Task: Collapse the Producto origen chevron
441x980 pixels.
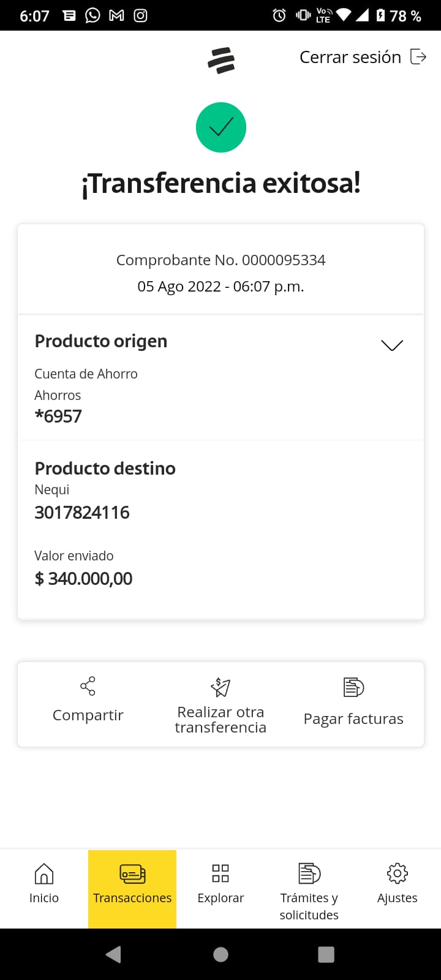Action: pos(392,345)
